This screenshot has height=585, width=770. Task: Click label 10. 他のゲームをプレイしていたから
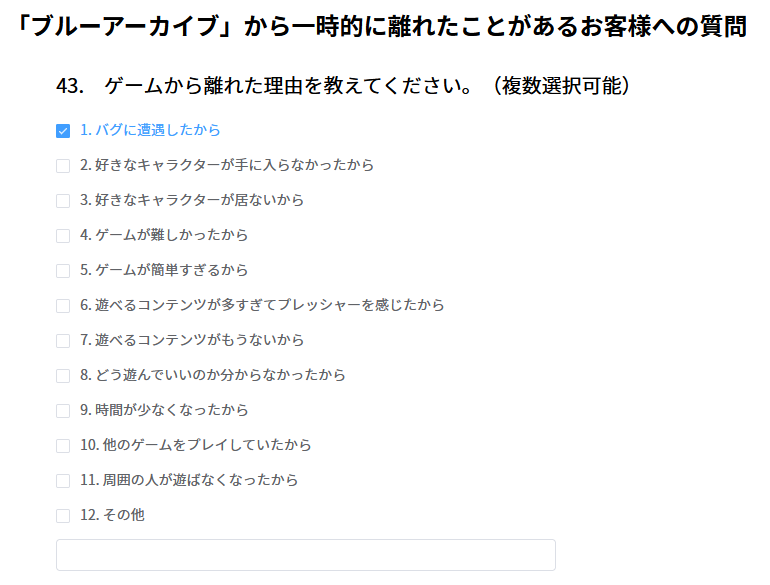coord(196,445)
